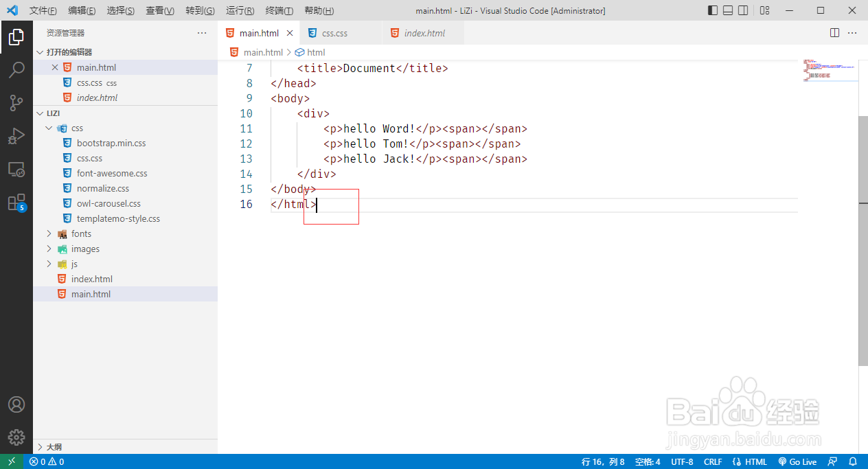The width and height of the screenshot is (868, 469).
Task: Click the VS Code logo in title bar
Action: click(12, 10)
